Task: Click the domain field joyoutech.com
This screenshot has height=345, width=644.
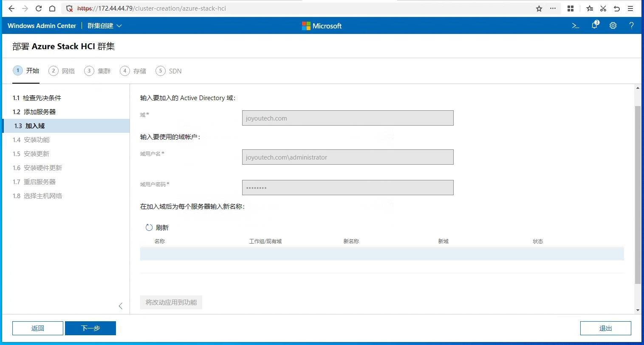Action: coord(348,118)
